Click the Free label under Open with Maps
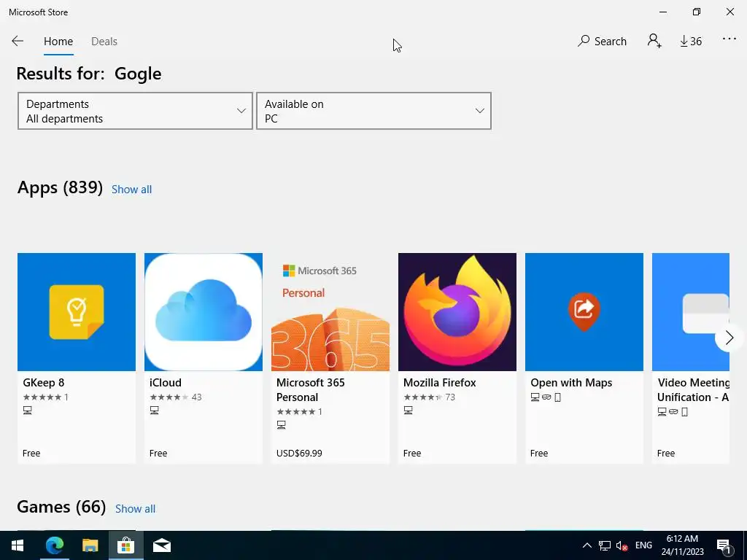 pyautogui.click(x=539, y=454)
